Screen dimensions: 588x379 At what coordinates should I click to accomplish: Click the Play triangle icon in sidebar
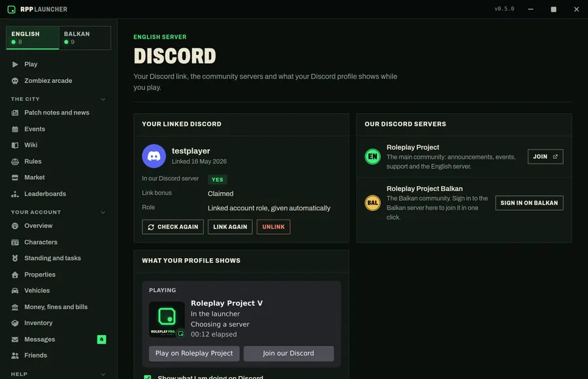[x=15, y=65]
